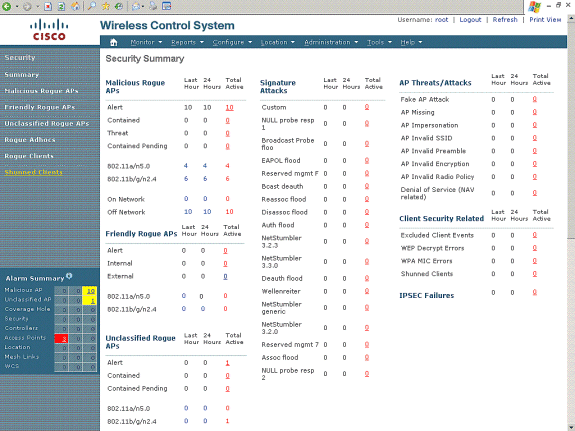Open the Mail icon dropdown arrow

(143, 6)
